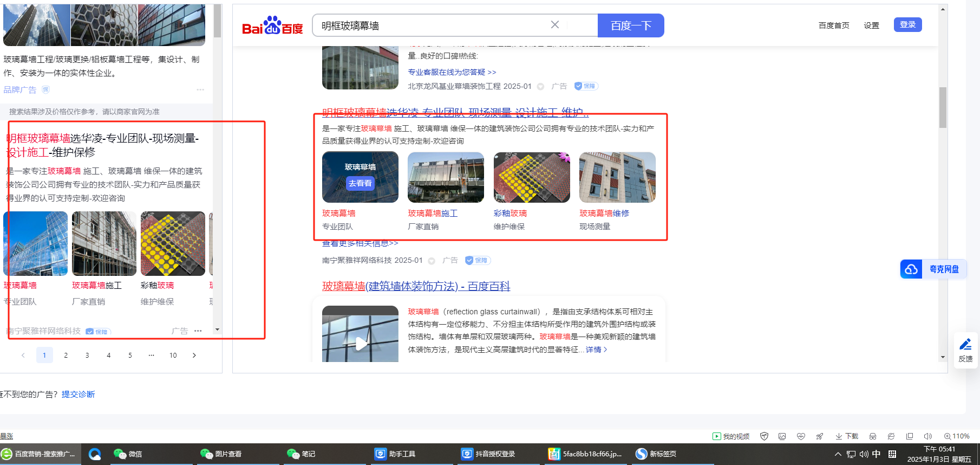Adjust the 110% page zoom control

coord(957,436)
